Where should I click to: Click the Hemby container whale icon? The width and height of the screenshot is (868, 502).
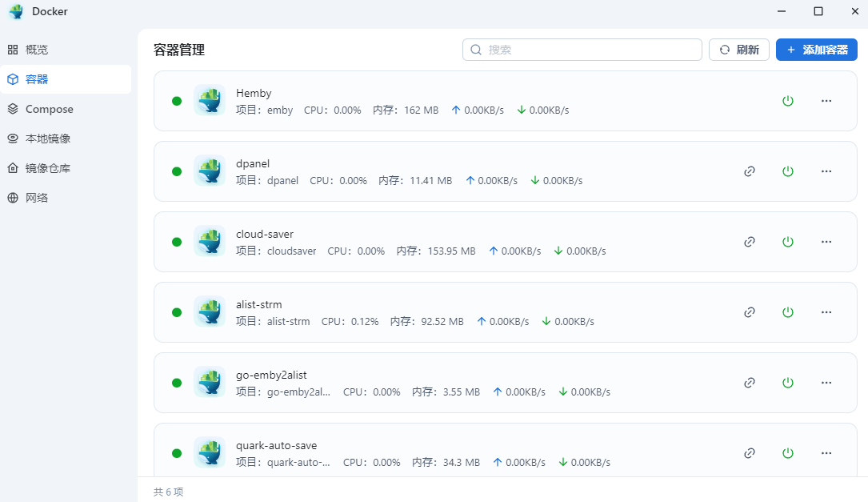pos(210,100)
